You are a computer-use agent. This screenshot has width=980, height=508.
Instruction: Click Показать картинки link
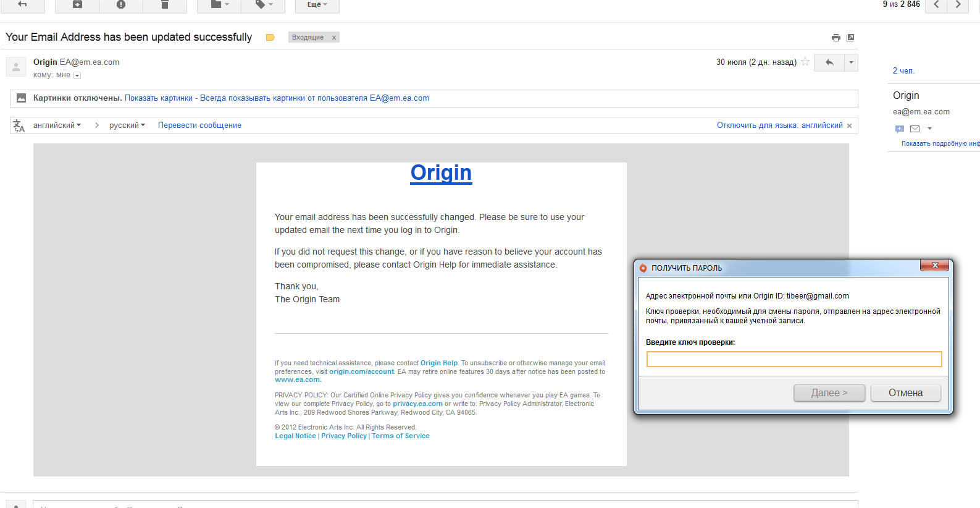[x=159, y=98]
